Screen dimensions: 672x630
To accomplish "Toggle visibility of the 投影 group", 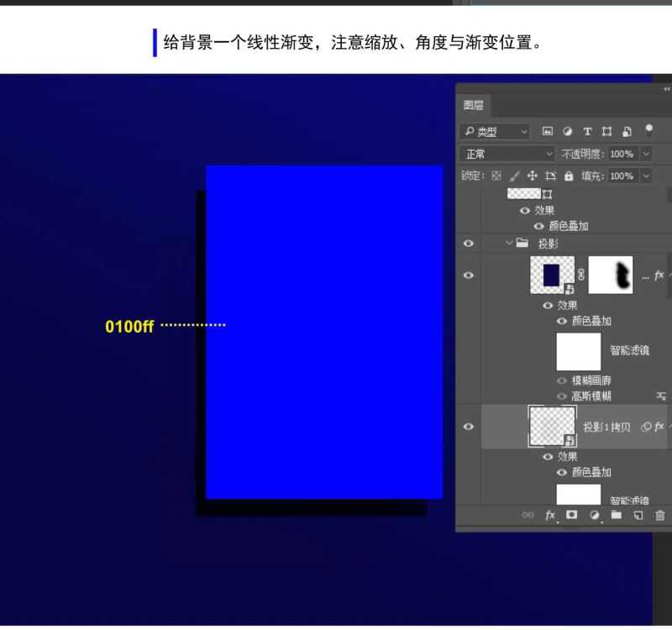I will tap(469, 243).
